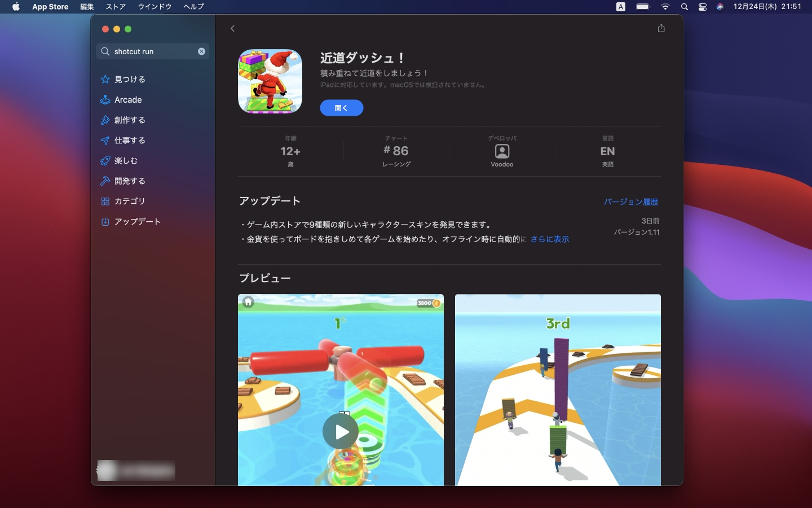Close the App Store window

click(105, 29)
